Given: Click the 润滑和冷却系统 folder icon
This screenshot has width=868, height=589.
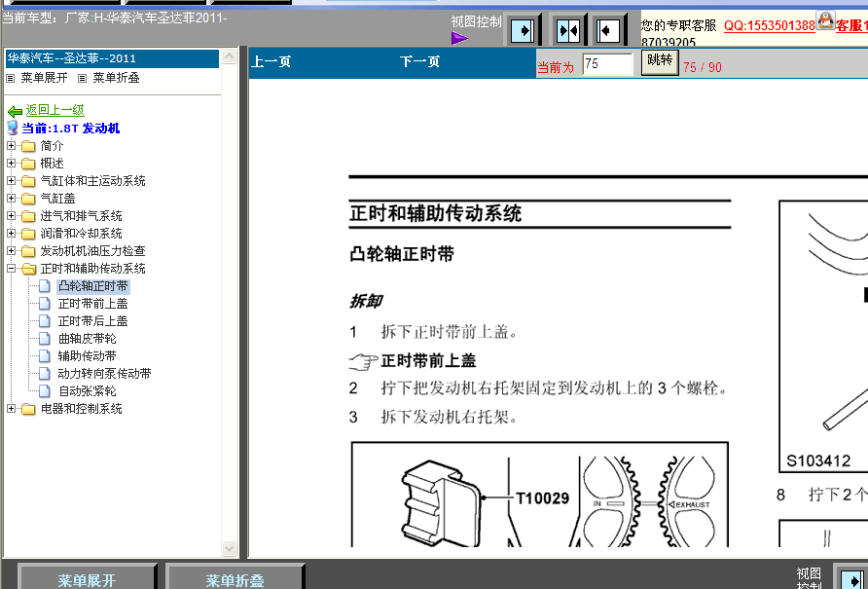Looking at the screenshot, I should 28,234.
